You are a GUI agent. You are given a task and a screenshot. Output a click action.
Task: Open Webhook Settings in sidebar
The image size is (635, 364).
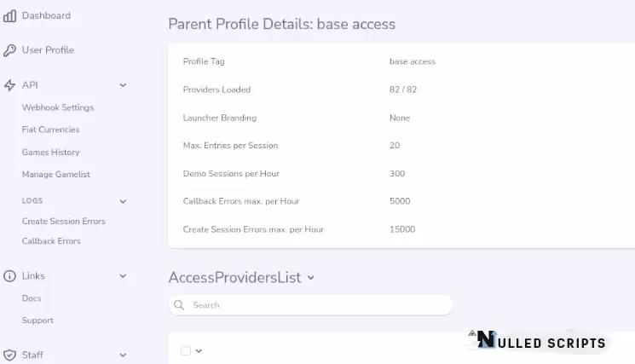(58, 107)
